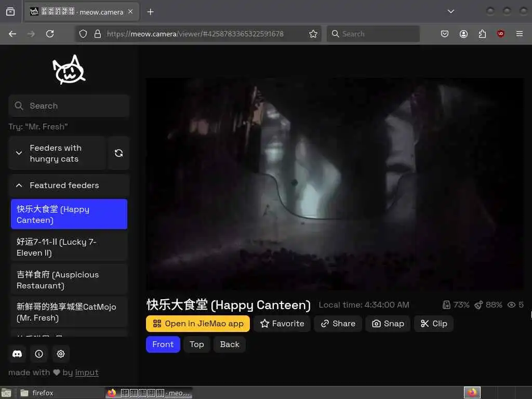Open the info icon in the sidebar footer

tap(39, 354)
